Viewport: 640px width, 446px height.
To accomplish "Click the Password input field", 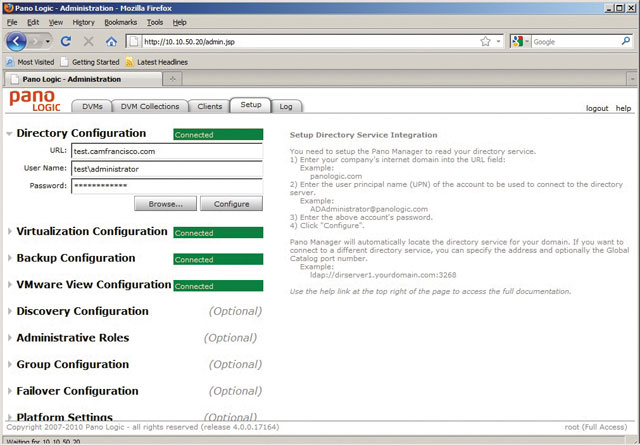I will click(167, 186).
